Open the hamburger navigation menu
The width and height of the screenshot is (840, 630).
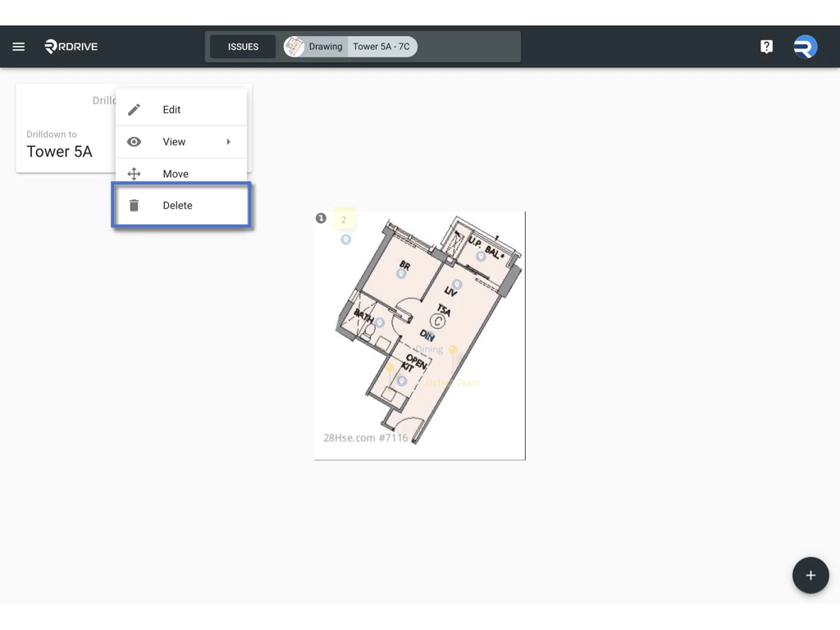18,46
